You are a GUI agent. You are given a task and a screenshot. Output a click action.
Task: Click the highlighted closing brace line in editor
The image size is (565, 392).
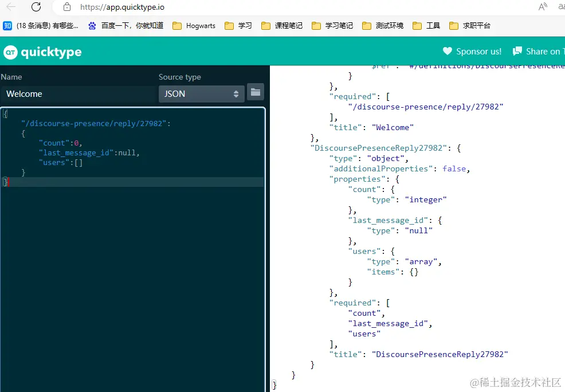click(132, 182)
